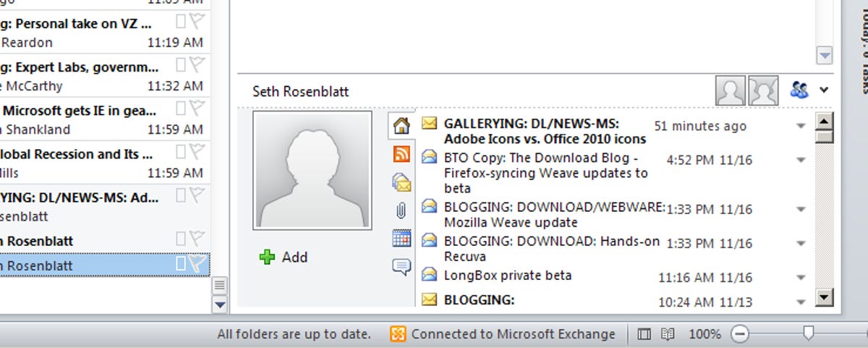Click envelope icon of Mozilla Weave update item

[430, 207]
